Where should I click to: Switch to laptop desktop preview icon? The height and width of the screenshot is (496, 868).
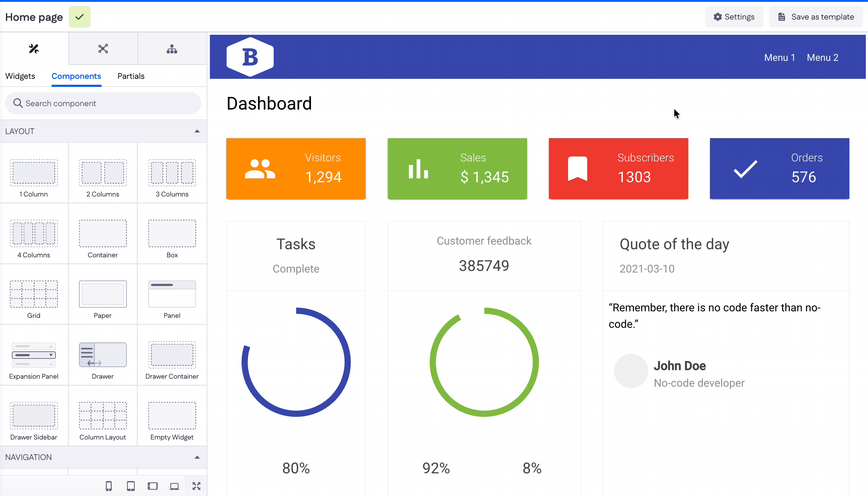tap(174, 486)
